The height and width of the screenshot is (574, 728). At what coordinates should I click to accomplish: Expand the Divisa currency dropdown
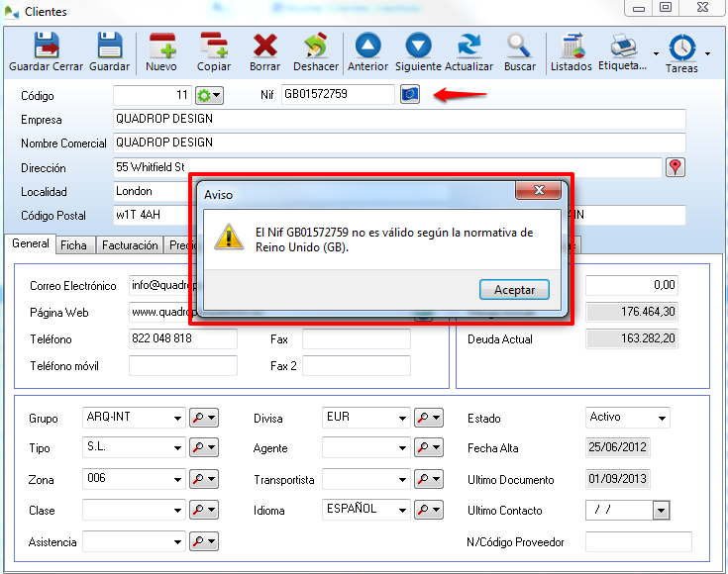point(401,419)
